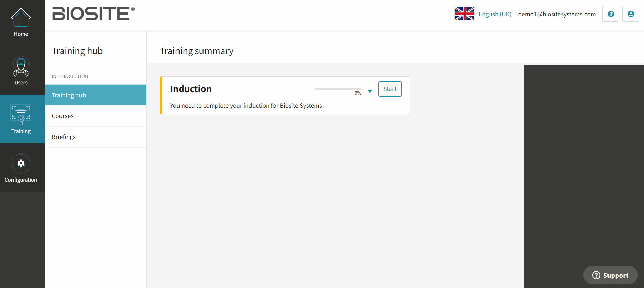Click the Induction card title
The width and height of the screenshot is (644, 288).
coord(191,89)
